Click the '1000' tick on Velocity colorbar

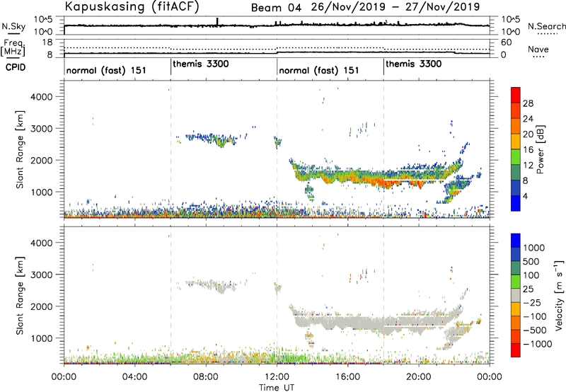pyautogui.click(x=533, y=248)
